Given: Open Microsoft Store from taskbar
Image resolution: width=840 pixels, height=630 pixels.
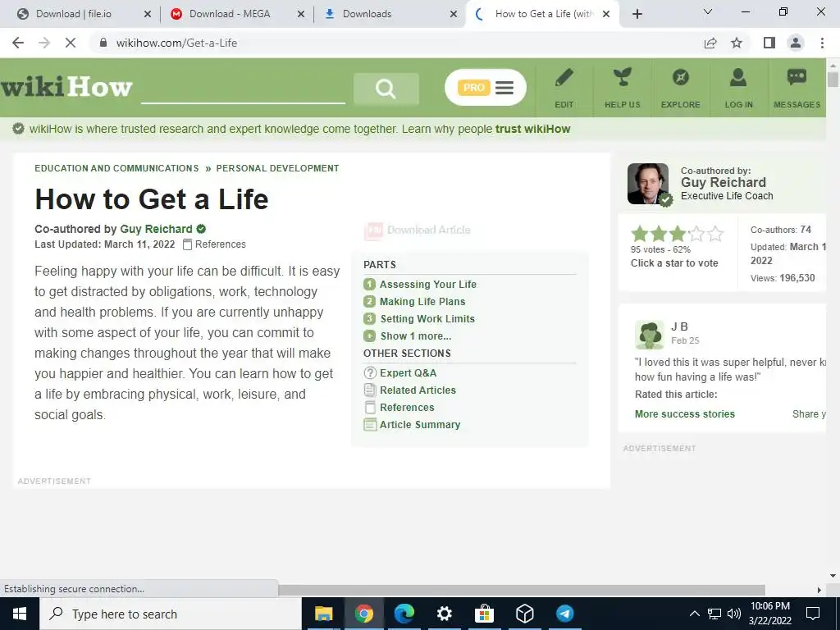Looking at the screenshot, I should 484,614.
